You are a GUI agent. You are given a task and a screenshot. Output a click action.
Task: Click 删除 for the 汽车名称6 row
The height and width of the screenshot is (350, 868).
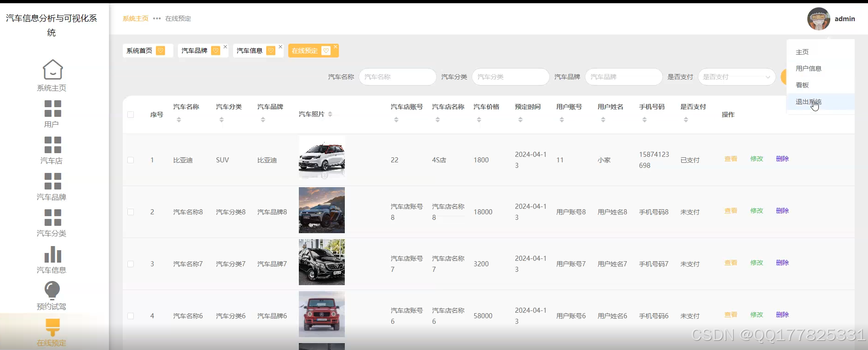782,315
